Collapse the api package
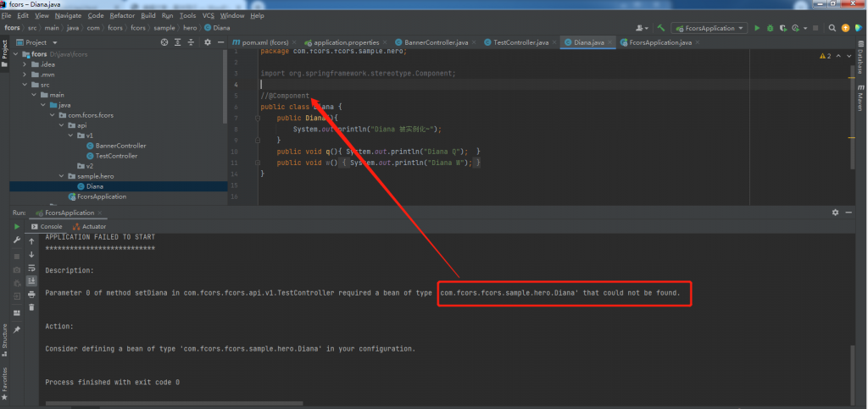 click(62, 125)
